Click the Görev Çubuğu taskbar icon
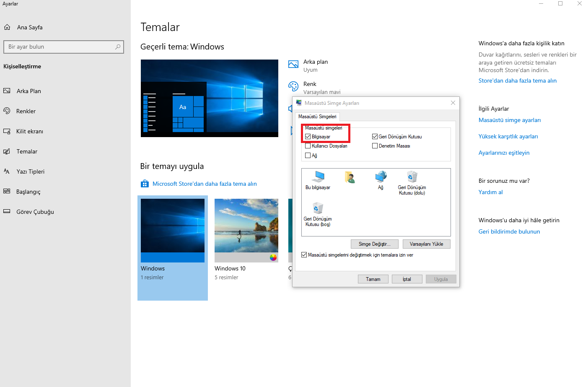588x387 pixels. [7, 212]
